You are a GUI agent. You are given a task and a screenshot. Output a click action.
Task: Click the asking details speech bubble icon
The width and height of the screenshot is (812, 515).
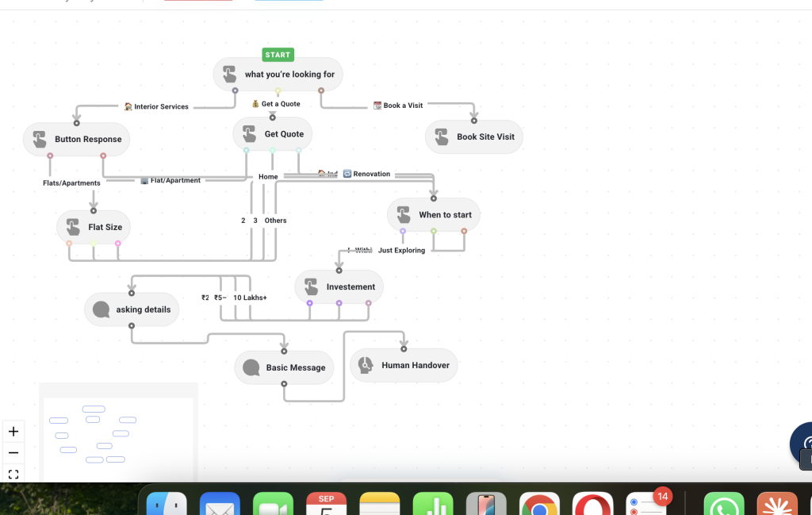point(101,309)
